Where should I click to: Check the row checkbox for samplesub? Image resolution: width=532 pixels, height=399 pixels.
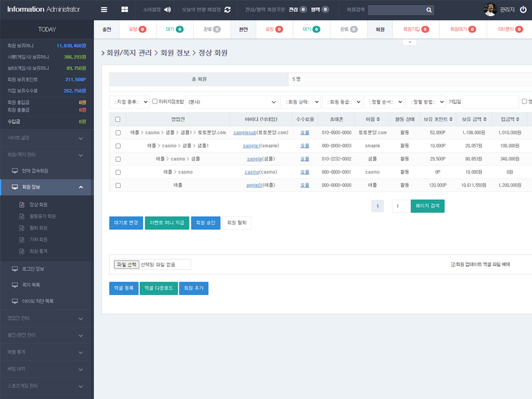pos(118,133)
